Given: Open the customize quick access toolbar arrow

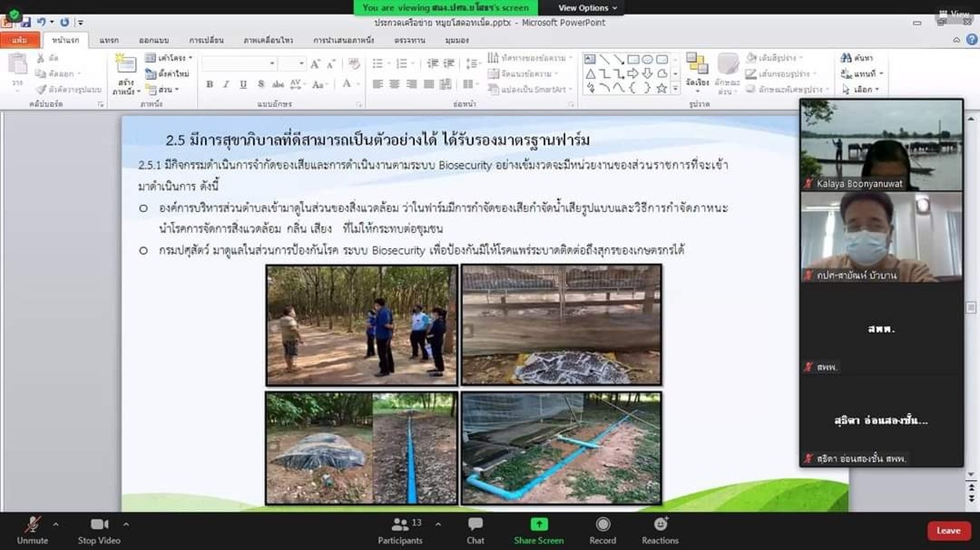Looking at the screenshot, I should click(x=81, y=22).
